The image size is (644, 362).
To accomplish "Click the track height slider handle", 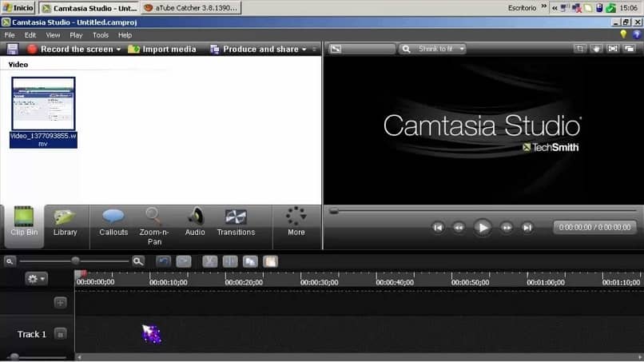I will pyautogui.click(x=14, y=356).
